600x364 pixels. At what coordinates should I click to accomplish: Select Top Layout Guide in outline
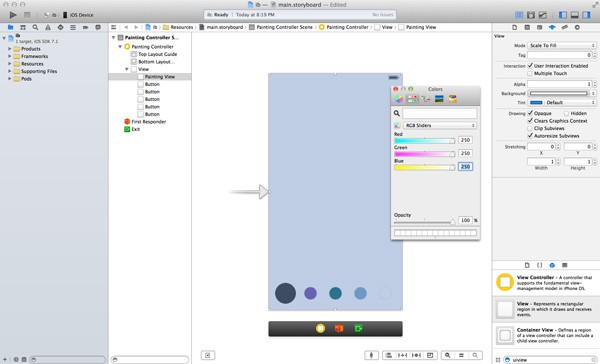[157, 54]
